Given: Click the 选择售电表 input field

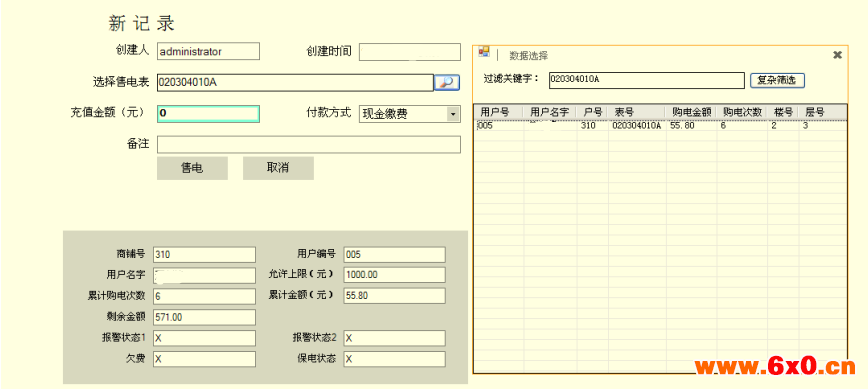Looking at the screenshot, I should click(295, 83).
